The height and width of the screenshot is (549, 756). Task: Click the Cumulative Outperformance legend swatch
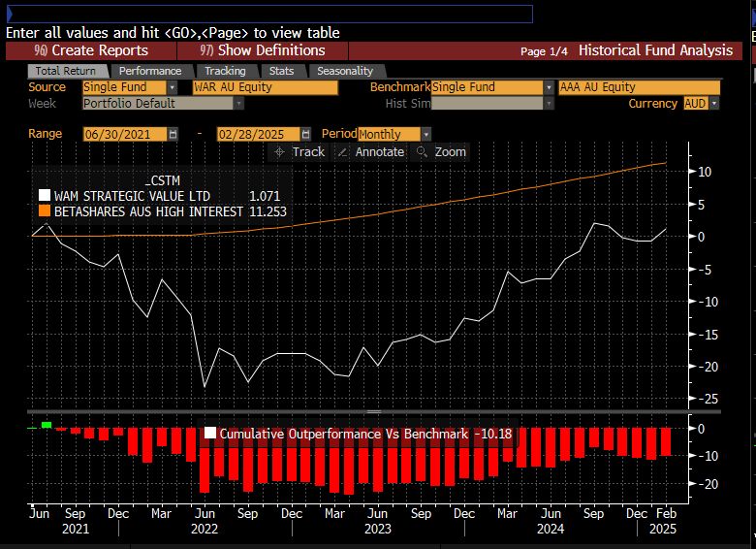point(209,433)
